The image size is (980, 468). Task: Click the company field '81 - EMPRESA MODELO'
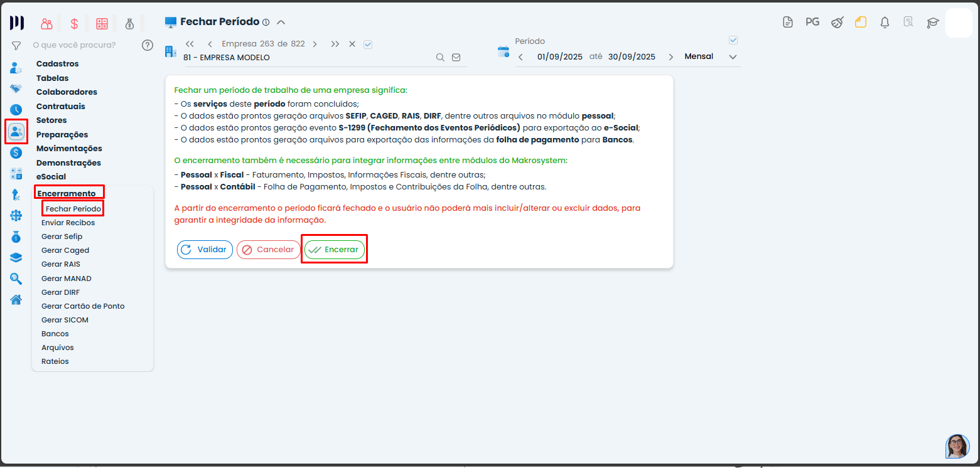pos(308,57)
